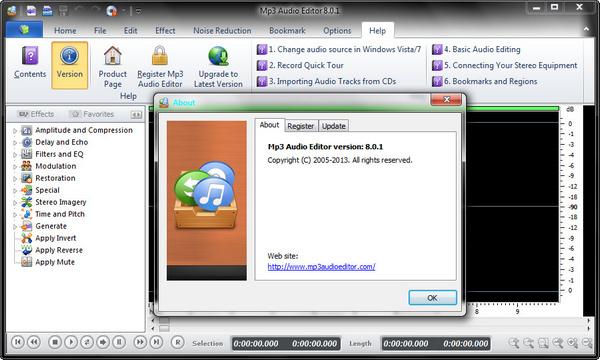Expand the Special effects tree node
Viewport: 600px width, 360px height.
coord(15,191)
